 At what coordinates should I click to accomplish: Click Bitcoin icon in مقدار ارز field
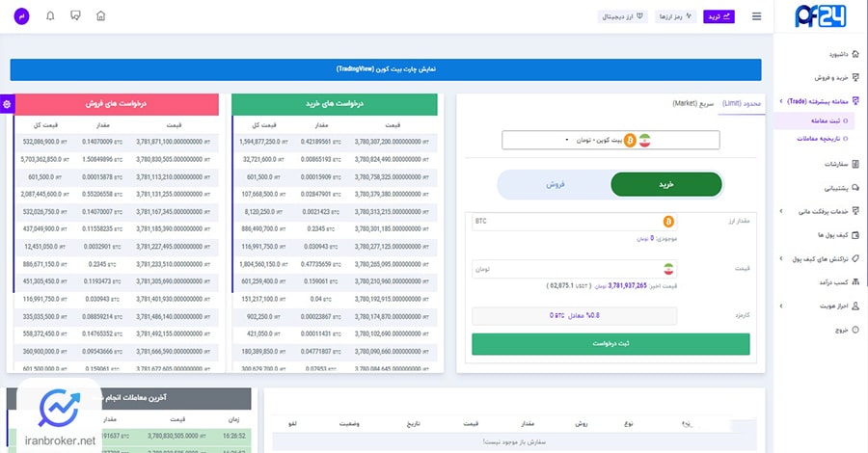click(x=668, y=222)
